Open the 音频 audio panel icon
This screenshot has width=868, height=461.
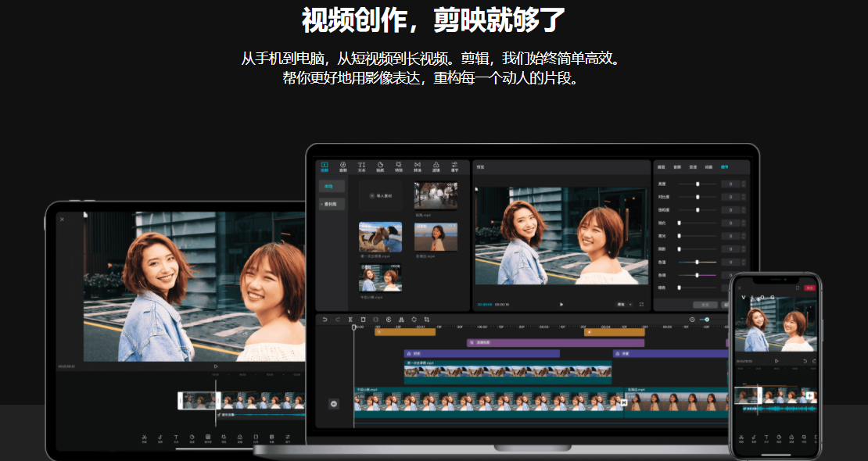pos(343,166)
